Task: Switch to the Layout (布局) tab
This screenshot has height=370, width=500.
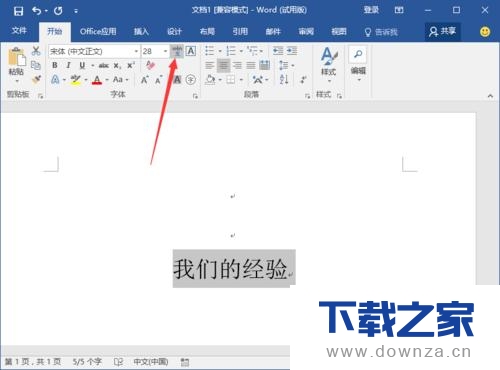Action: (207, 32)
